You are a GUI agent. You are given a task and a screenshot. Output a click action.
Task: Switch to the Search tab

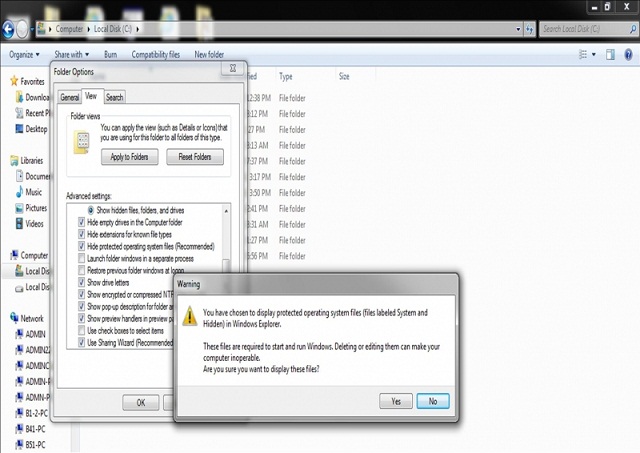(x=115, y=97)
